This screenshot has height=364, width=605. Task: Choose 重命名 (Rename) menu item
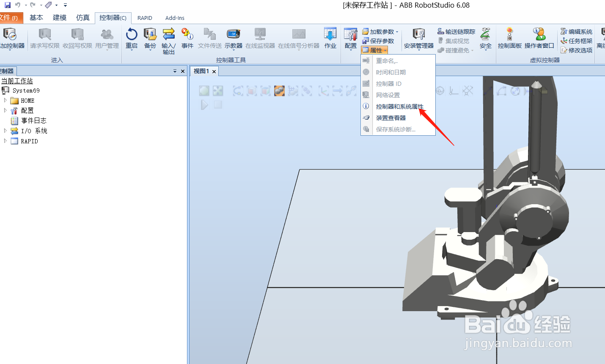tap(398, 61)
